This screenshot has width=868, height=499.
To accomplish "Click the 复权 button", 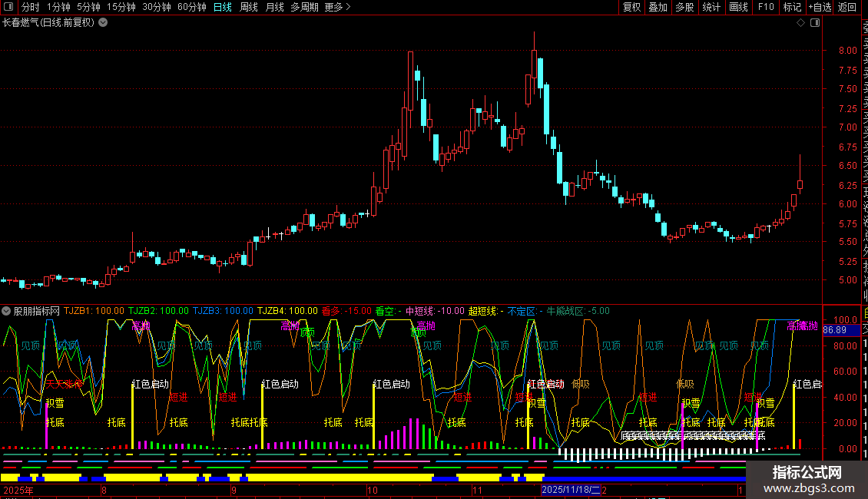I will (x=631, y=7).
